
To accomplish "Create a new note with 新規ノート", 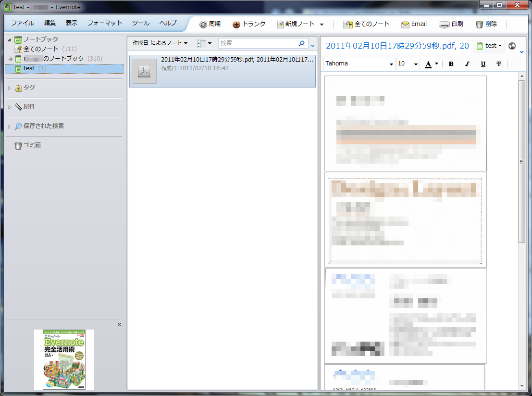I will [296, 24].
